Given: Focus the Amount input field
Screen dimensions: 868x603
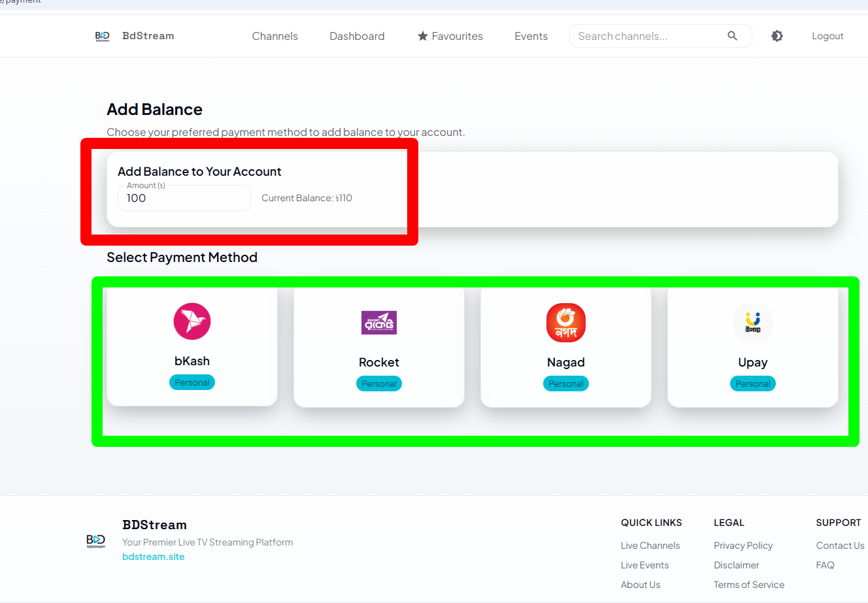Looking at the screenshot, I should click(x=184, y=199).
